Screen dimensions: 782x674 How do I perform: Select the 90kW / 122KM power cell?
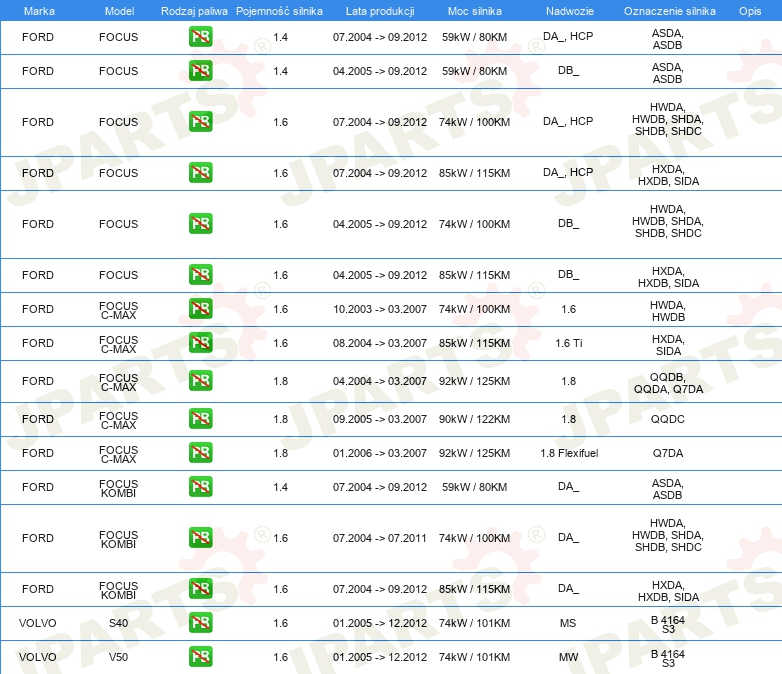[x=474, y=419]
